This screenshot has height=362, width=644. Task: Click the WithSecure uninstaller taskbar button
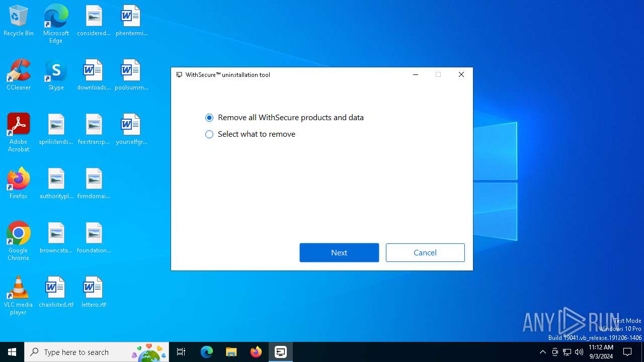pyautogui.click(x=281, y=352)
